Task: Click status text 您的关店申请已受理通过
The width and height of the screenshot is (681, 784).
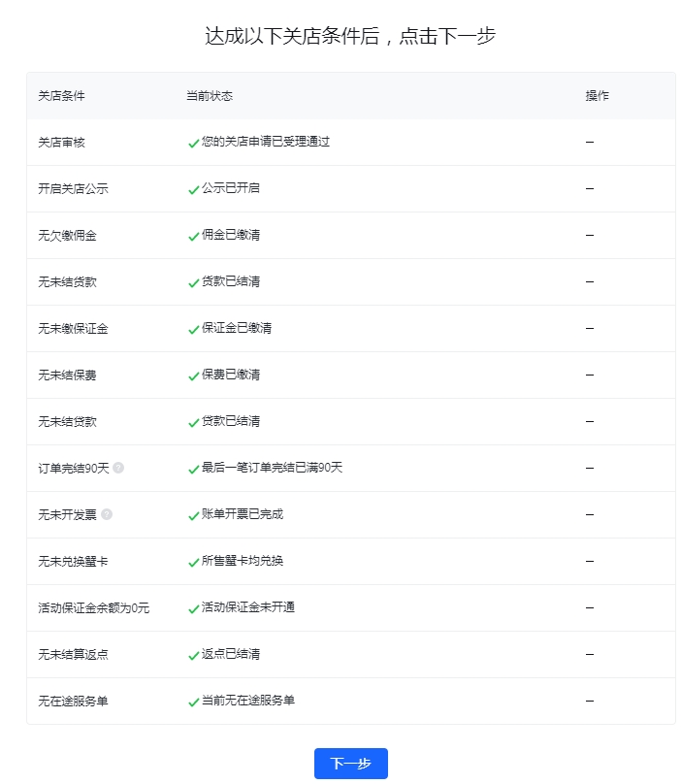Action: click(266, 142)
